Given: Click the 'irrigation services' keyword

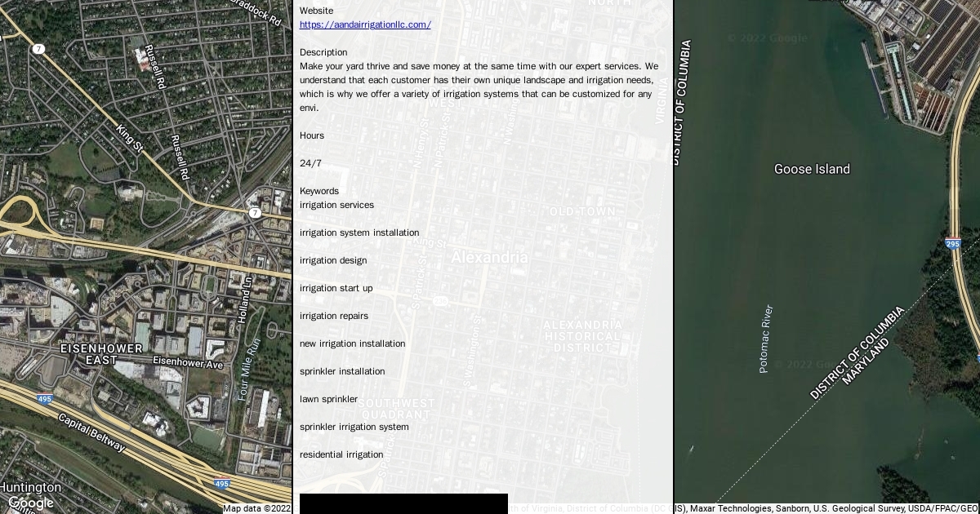Looking at the screenshot, I should click(x=336, y=205).
